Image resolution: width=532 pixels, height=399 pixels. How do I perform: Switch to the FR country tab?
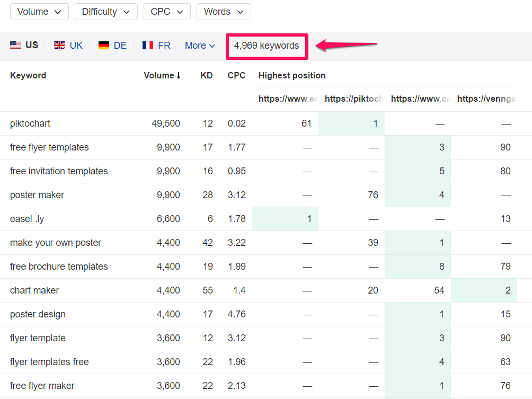click(x=156, y=46)
